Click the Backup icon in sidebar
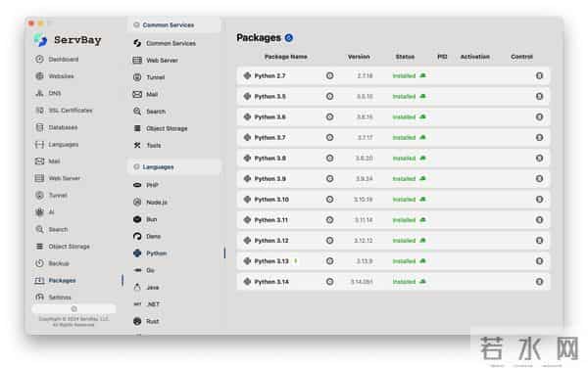 [39, 263]
